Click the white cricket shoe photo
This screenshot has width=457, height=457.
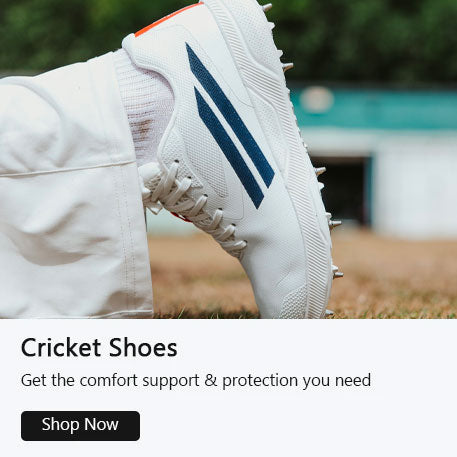[x=228, y=159]
